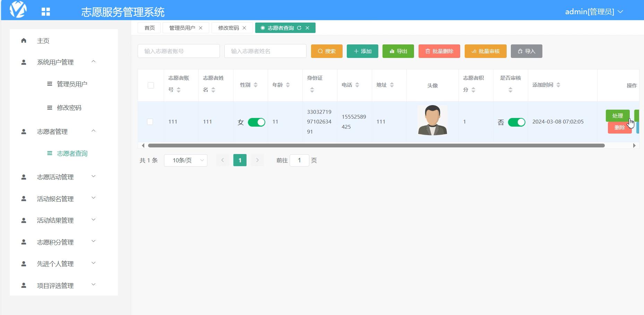Sort by 是否审核 column

pos(510,90)
